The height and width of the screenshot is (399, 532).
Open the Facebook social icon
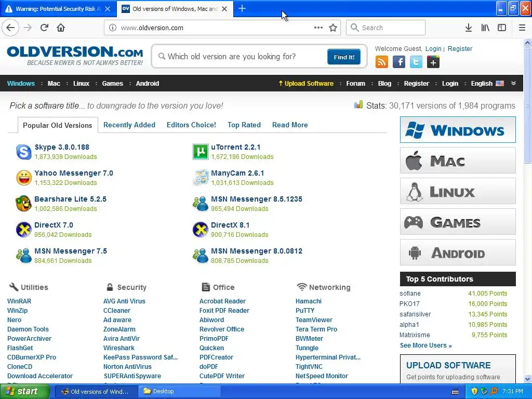(x=399, y=62)
